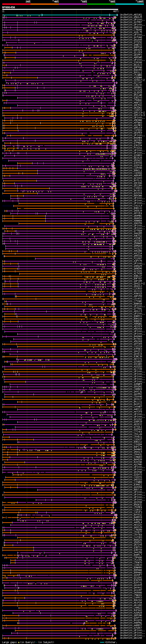Click hit UniRef100_B4UHB4
The height and width of the screenshot is (644, 146).
click(x=131, y=138)
